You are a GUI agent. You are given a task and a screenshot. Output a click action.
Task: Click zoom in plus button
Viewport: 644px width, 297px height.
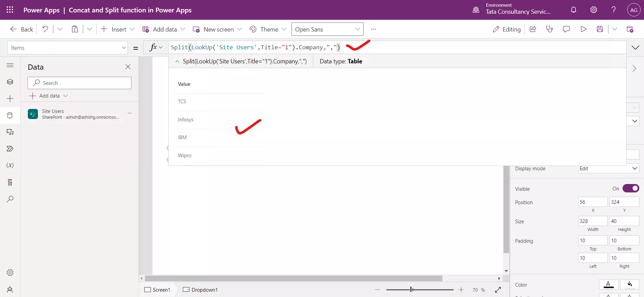coord(461,290)
